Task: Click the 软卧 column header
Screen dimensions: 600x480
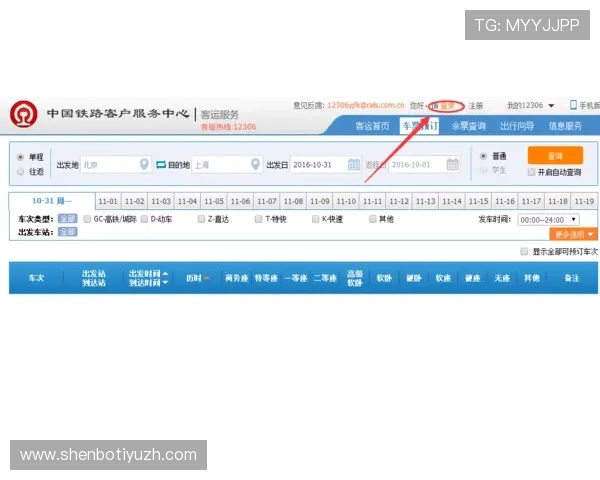Action: 384,278
